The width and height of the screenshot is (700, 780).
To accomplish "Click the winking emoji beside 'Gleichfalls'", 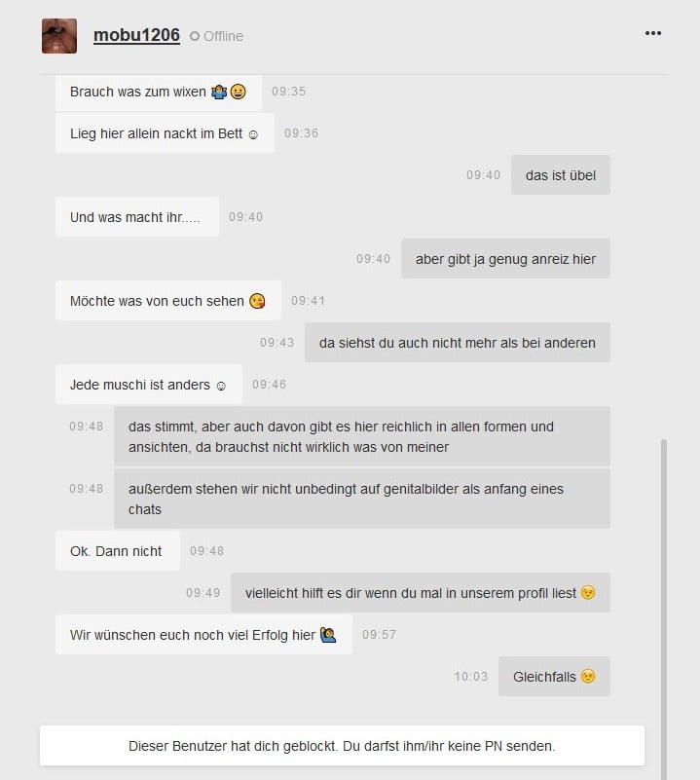I will [x=588, y=677].
